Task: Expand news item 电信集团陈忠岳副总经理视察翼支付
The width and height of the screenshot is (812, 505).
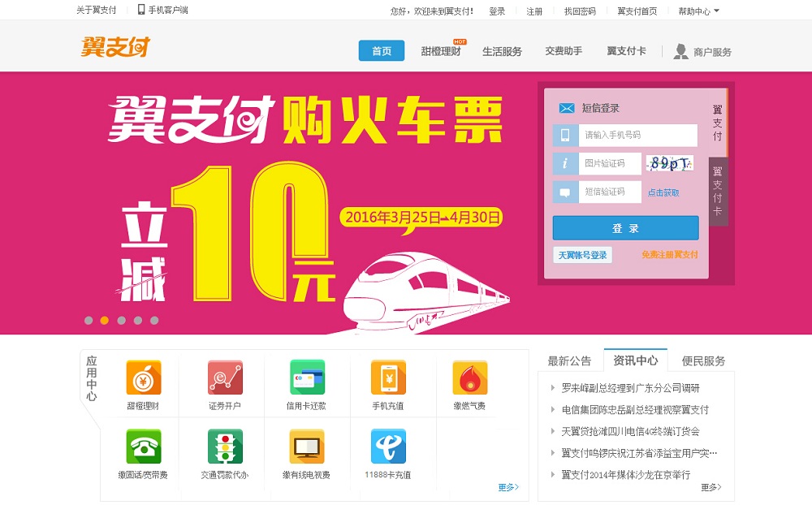Action: pos(636,410)
